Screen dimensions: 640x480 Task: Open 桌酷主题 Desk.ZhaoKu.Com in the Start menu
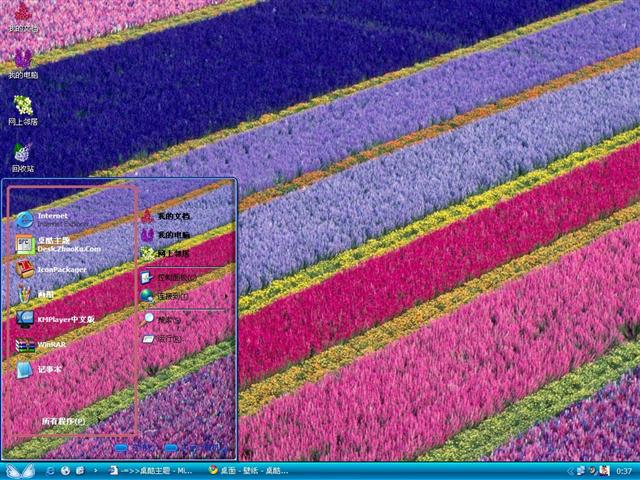click(x=58, y=244)
